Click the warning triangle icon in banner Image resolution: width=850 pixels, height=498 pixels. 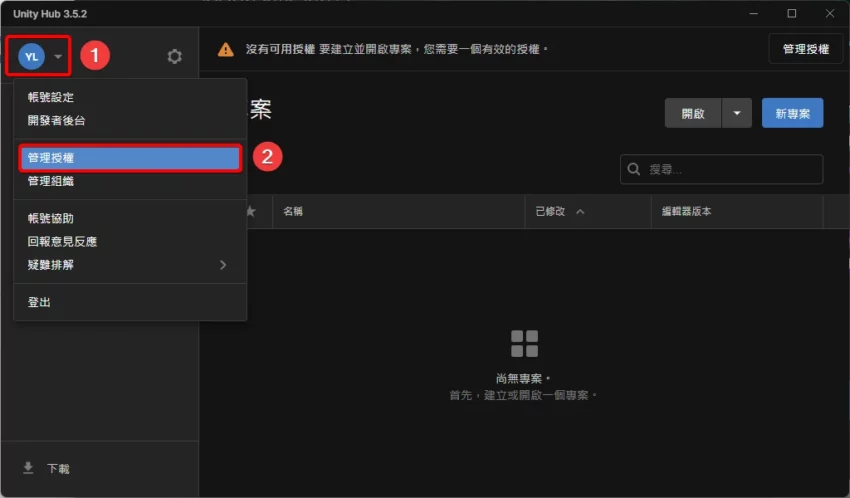pos(226,49)
